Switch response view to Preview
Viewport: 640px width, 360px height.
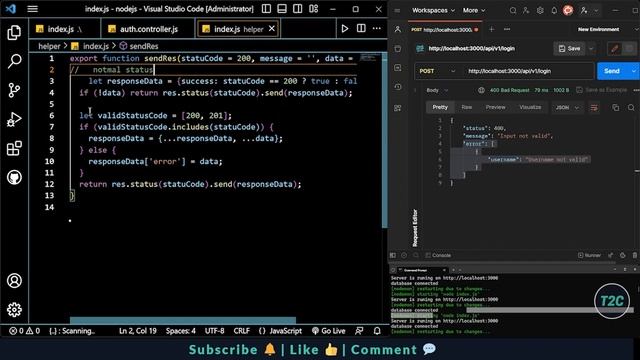pyautogui.click(x=496, y=107)
